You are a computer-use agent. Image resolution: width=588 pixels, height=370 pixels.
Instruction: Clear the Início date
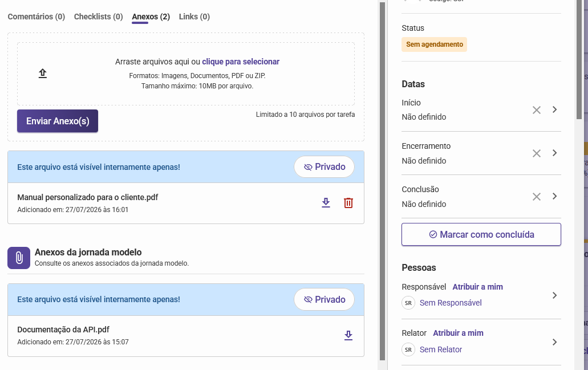point(537,110)
